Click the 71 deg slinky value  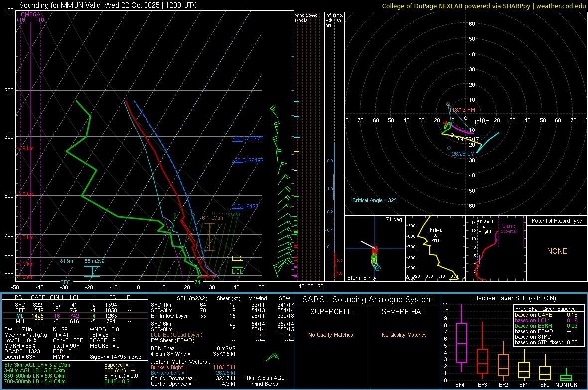point(394,219)
